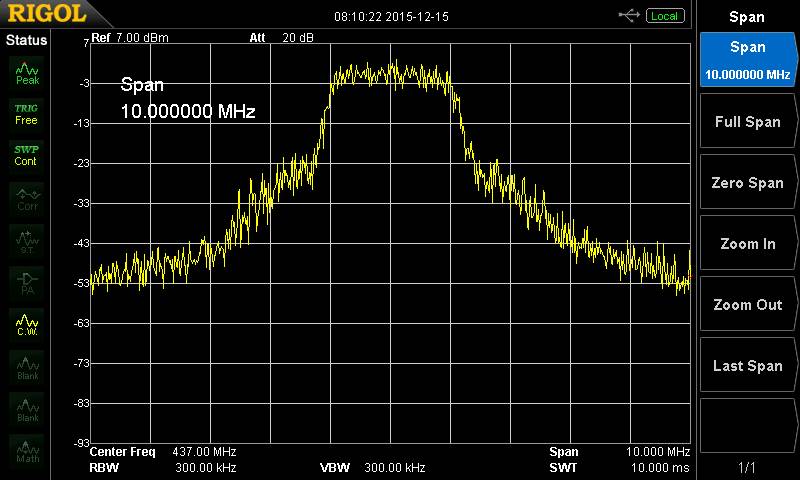Open the Span value softkey
Viewport: 800px width, 480px height.
tap(747, 60)
